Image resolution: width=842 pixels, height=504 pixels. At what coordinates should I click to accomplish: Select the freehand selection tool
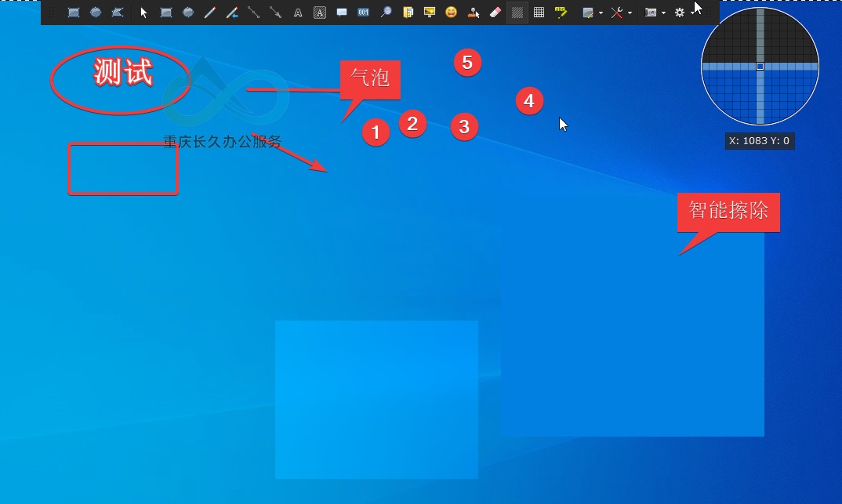[x=117, y=13]
